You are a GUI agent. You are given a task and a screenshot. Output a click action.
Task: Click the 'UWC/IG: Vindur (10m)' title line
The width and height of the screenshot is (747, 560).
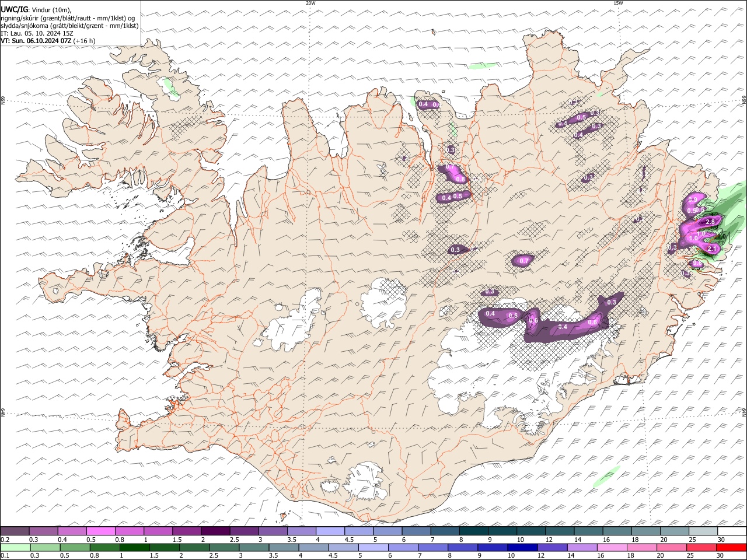36,10
